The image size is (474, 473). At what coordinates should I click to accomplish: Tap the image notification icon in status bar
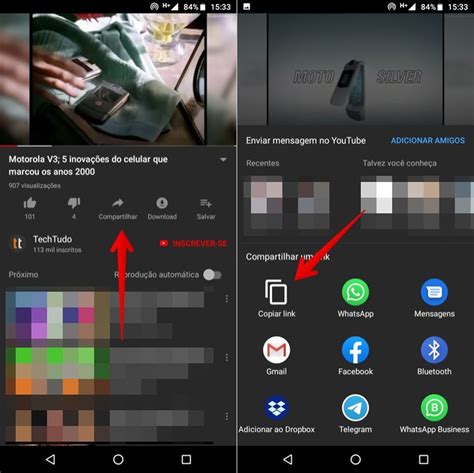point(247,6)
